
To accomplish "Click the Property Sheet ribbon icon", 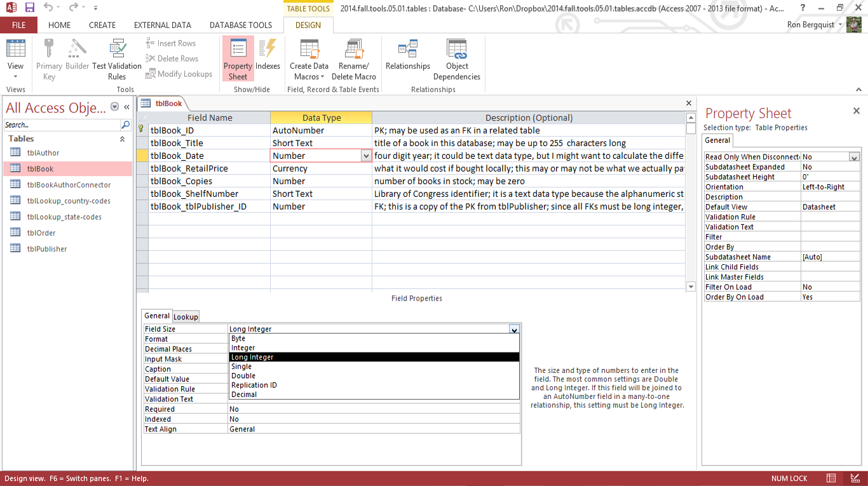I will (x=238, y=58).
